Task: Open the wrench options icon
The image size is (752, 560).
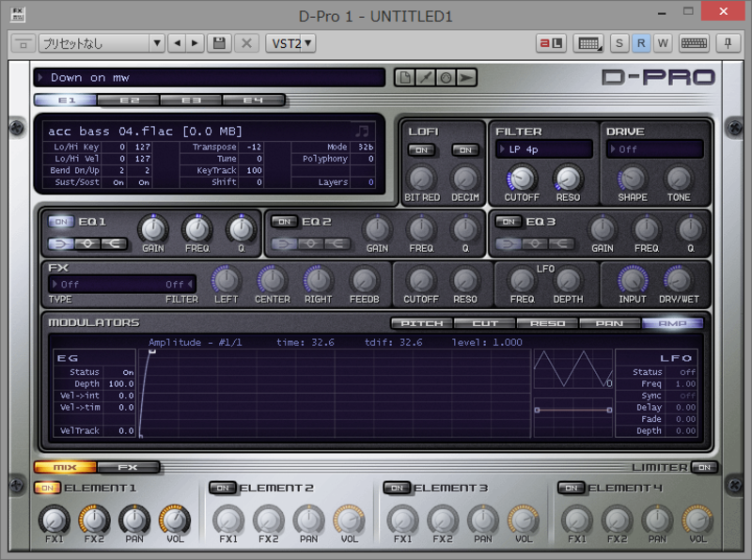Action: pos(426,78)
